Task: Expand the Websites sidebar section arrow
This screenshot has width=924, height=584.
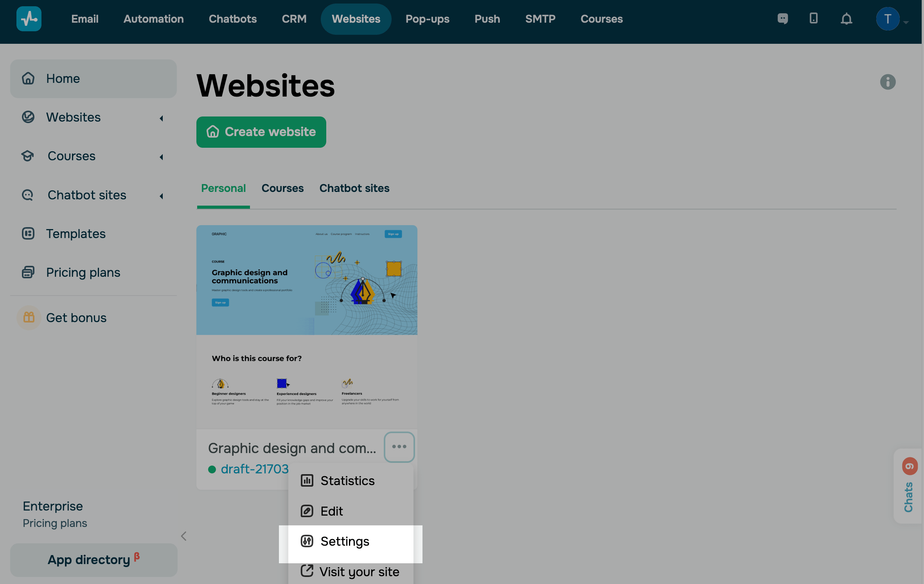Action: pyautogui.click(x=161, y=118)
